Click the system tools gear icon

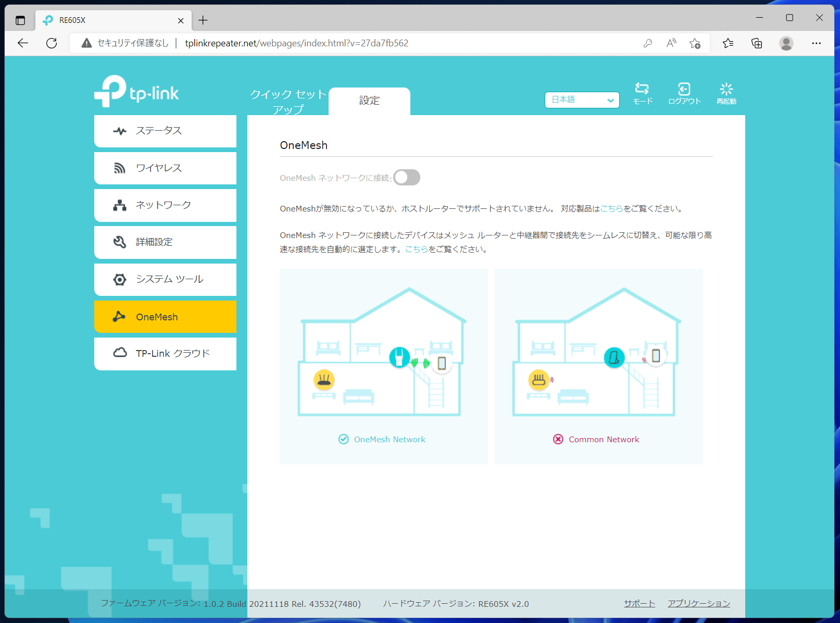[120, 280]
